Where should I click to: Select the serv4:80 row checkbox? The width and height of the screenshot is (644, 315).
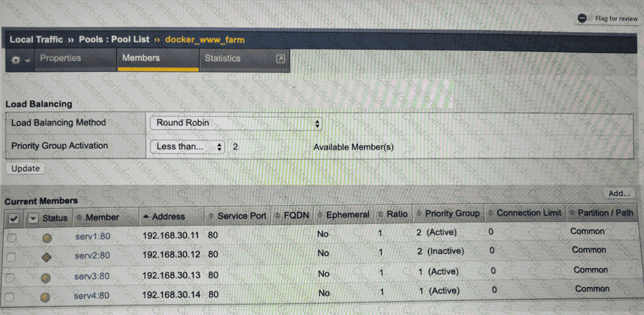pyautogui.click(x=9, y=297)
